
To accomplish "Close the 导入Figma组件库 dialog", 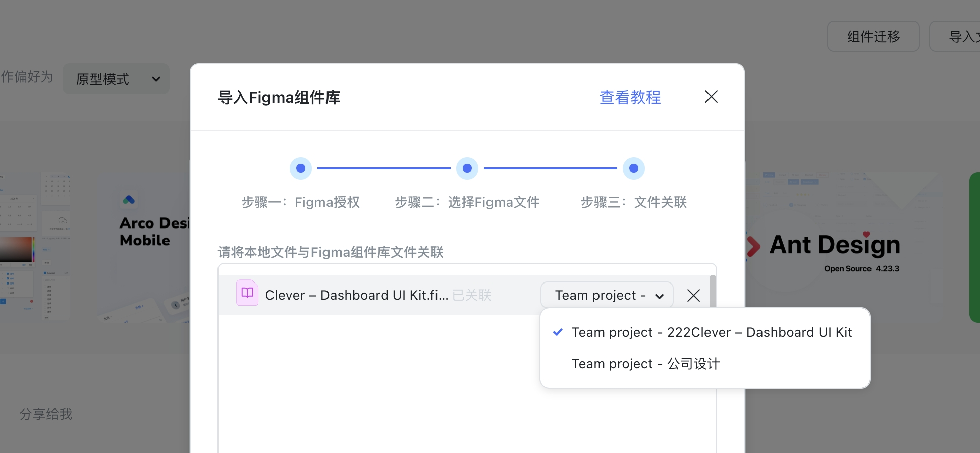I will pos(711,97).
